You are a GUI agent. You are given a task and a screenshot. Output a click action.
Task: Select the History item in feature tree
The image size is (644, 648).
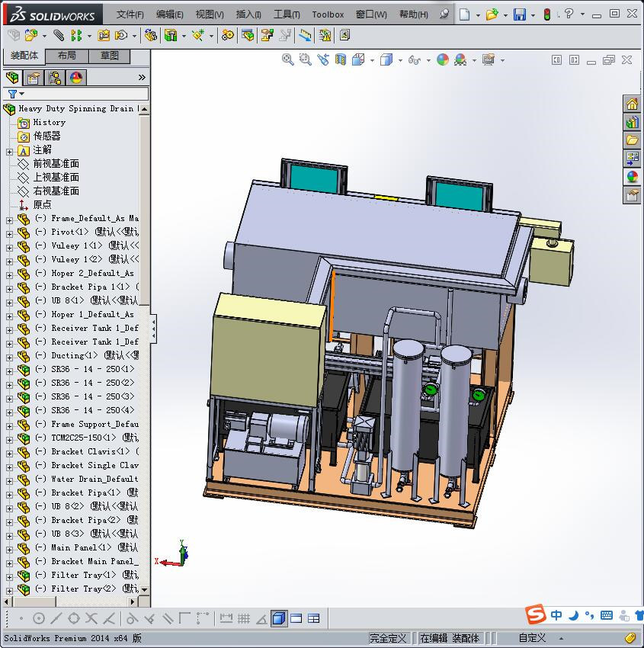(49, 122)
